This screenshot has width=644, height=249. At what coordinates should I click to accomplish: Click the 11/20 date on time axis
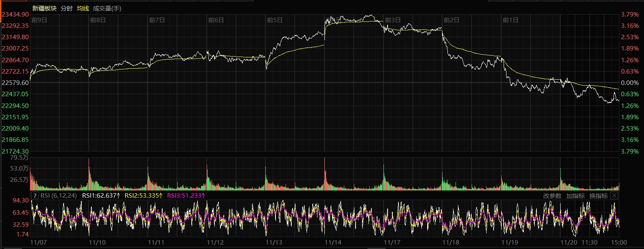pos(568,243)
